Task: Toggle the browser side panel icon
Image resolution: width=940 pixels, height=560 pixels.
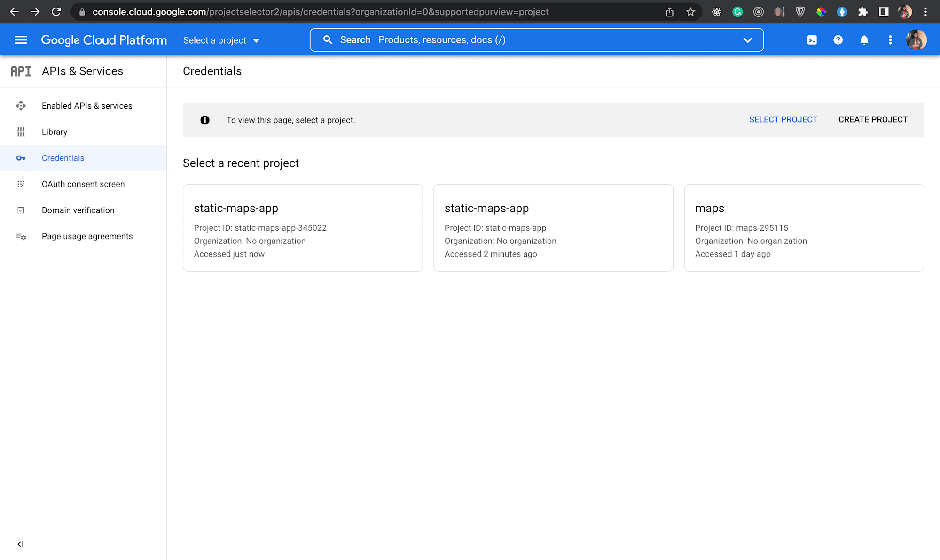Action: [884, 12]
